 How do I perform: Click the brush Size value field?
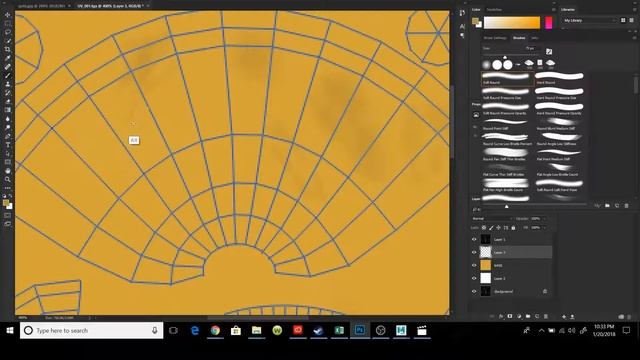click(530, 48)
